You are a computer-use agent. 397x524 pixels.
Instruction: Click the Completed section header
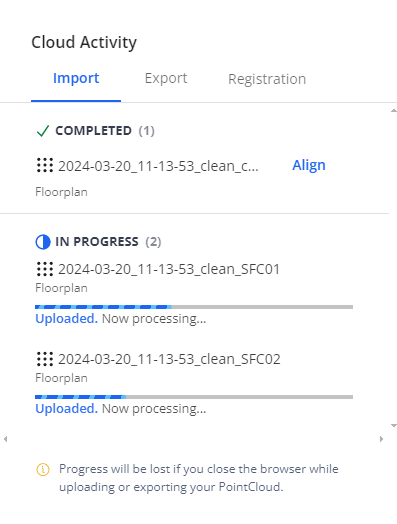[95, 131]
